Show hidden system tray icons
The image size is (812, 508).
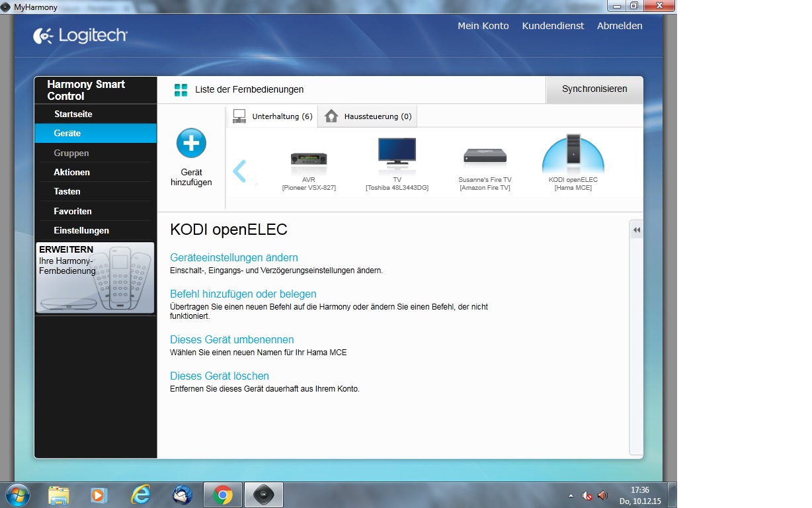[x=571, y=495]
